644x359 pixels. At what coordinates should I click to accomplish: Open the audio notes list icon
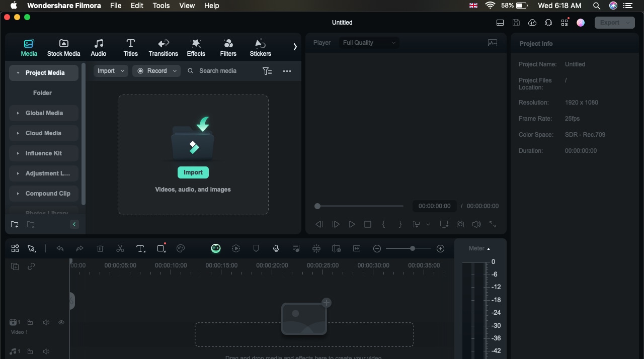pos(296,248)
